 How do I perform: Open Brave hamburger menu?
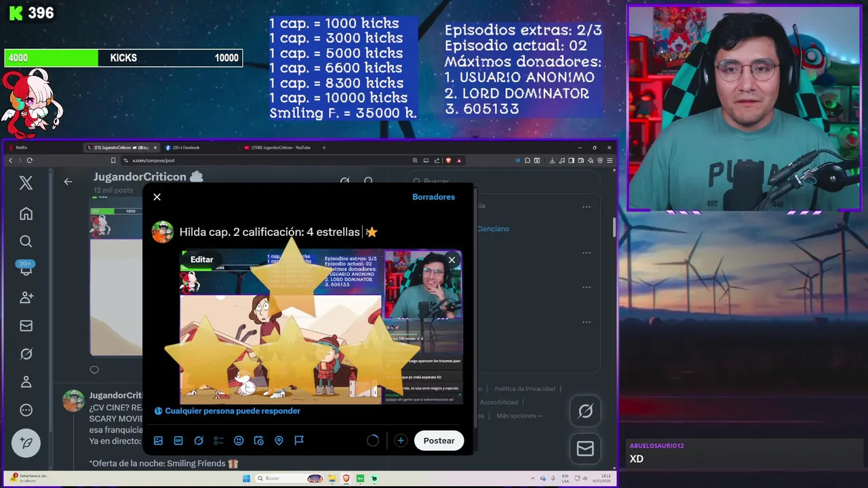pos(610,161)
